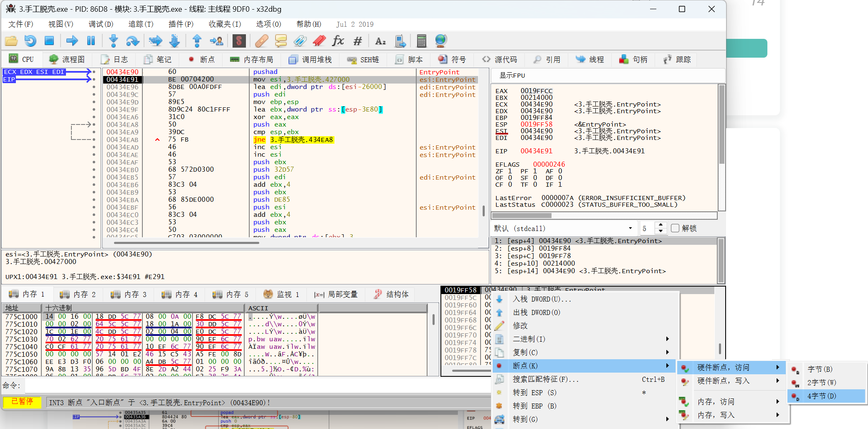The height and width of the screenshot is (429, 868).
Task: Enable the 解锁 checkbox
Action: [x=675, y=228]
